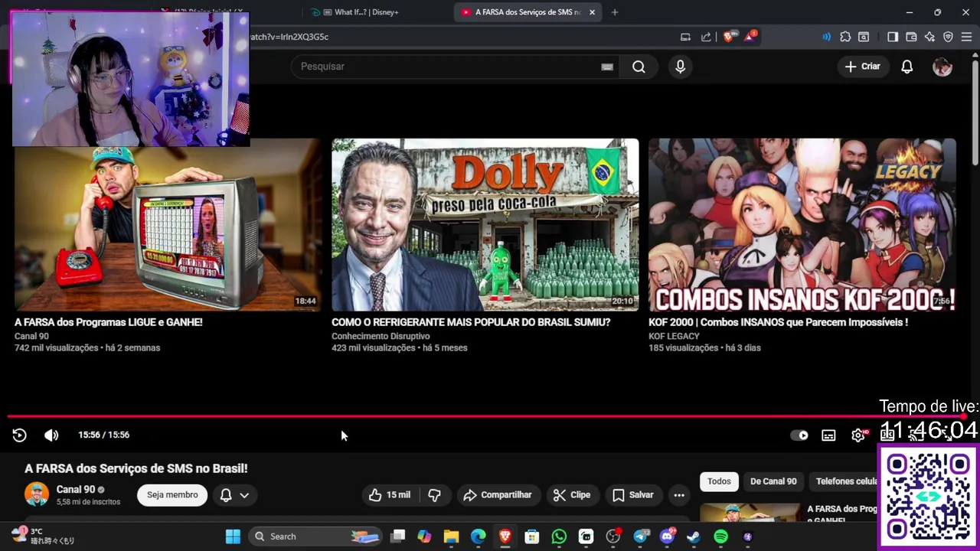980x551 pixels.
Task: Select the De Canal 90 chip
Action: click(773, 481)
